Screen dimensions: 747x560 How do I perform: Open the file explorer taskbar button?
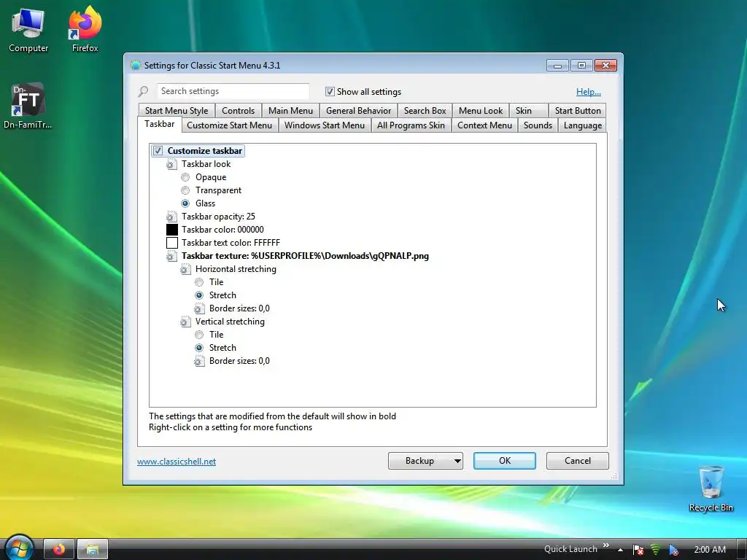93,550
